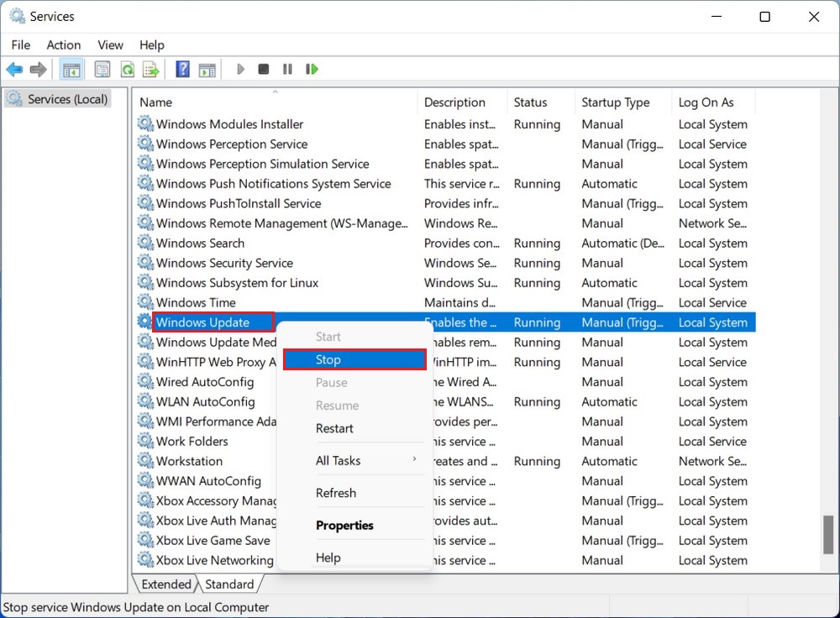The width and height of the screenshot is (840, 618).
Task: Click the Forward arrow toolbar icon
Action: (x=38, y=69)
